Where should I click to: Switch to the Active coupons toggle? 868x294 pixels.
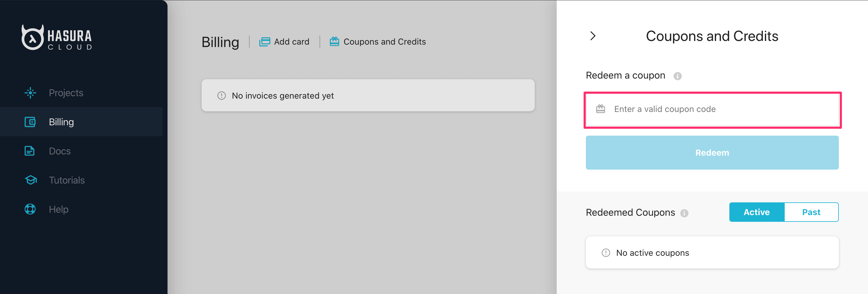(x=756, y=212)
